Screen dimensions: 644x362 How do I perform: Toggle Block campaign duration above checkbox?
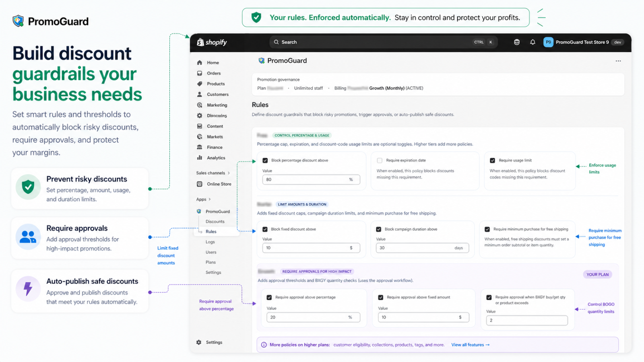point(379,229)
